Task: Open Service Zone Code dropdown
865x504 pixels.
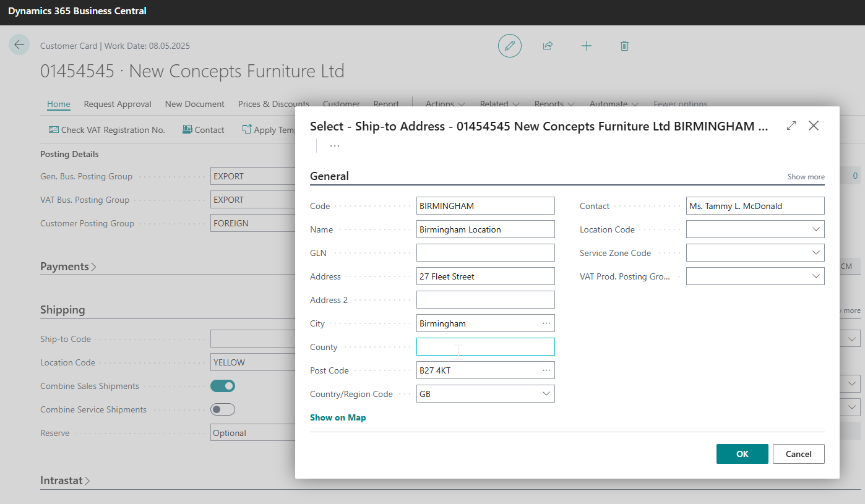Action: (x=816, y=253)
